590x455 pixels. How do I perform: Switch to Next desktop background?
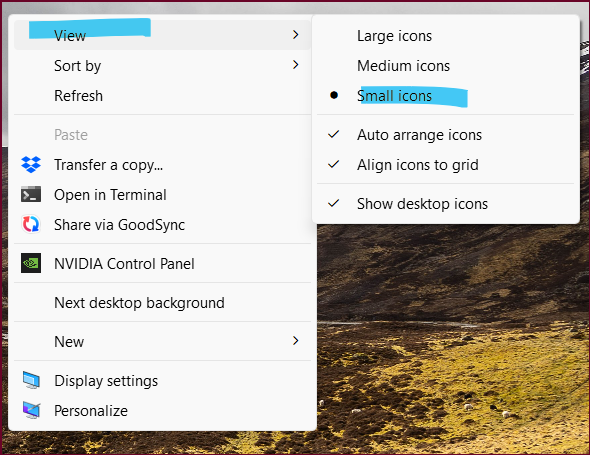(162, 303)
